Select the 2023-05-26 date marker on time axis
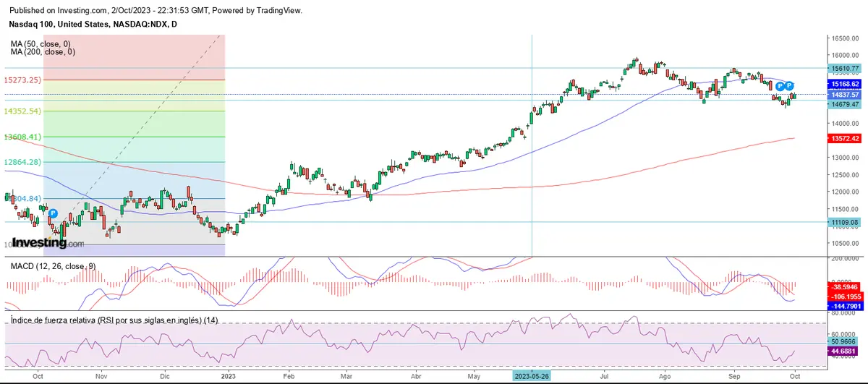 point(532,377)
